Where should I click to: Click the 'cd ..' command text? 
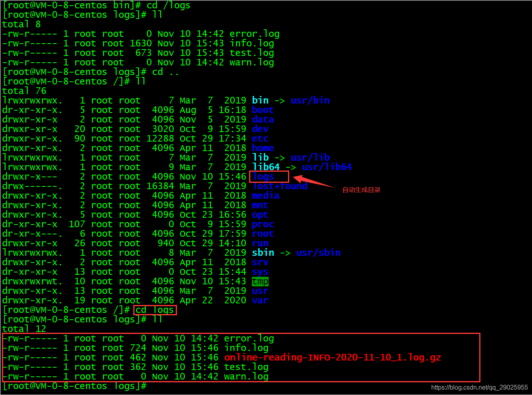[166, 72]
